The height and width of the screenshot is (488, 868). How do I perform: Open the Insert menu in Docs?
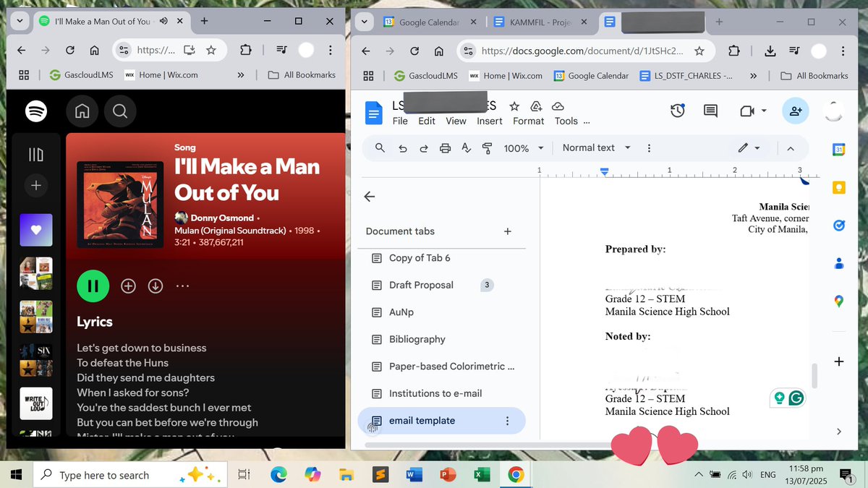coord(490,121)
